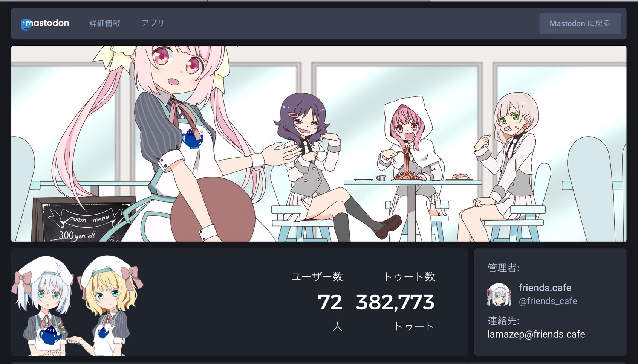Open the friends.cafe admin name link
The height and width of the screenshot is (364, 638).
(x=545, y=288)
